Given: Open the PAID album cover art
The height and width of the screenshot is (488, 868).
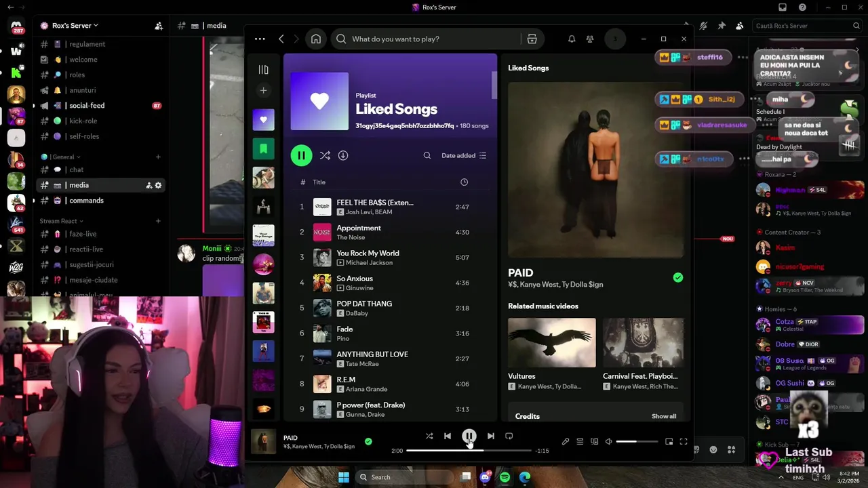Looking at the screenshot, I should tap(596, 170).
